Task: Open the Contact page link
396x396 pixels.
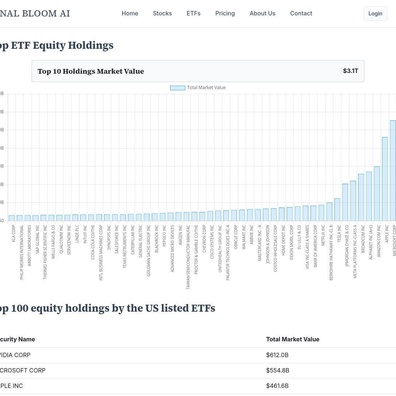Action: point(301,13)
